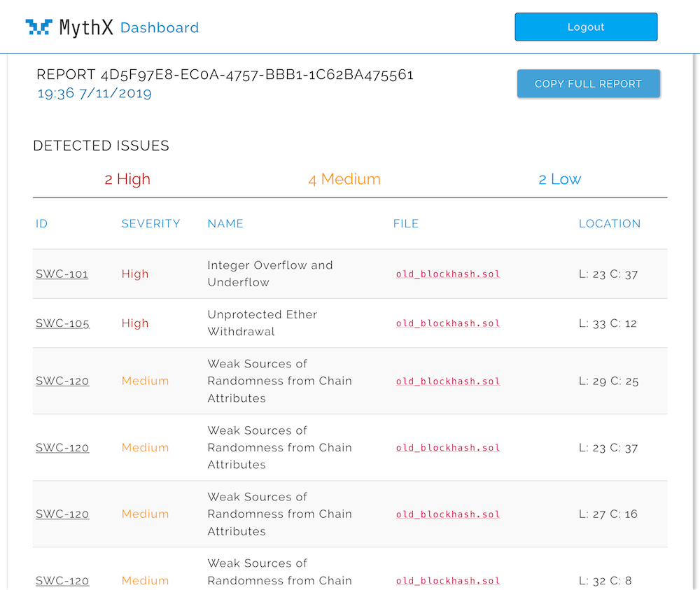
Task: Click location 'L: 32 C: 8'
Action: (605, 581)
